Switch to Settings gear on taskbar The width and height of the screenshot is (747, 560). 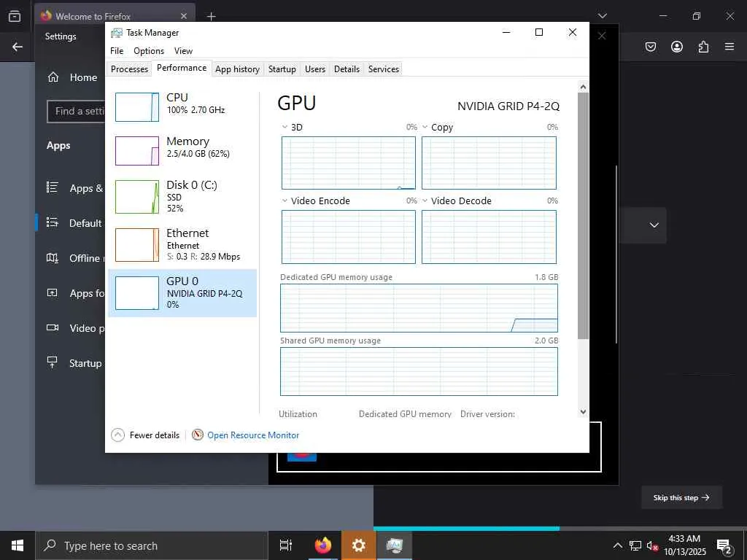pos(359,545)
